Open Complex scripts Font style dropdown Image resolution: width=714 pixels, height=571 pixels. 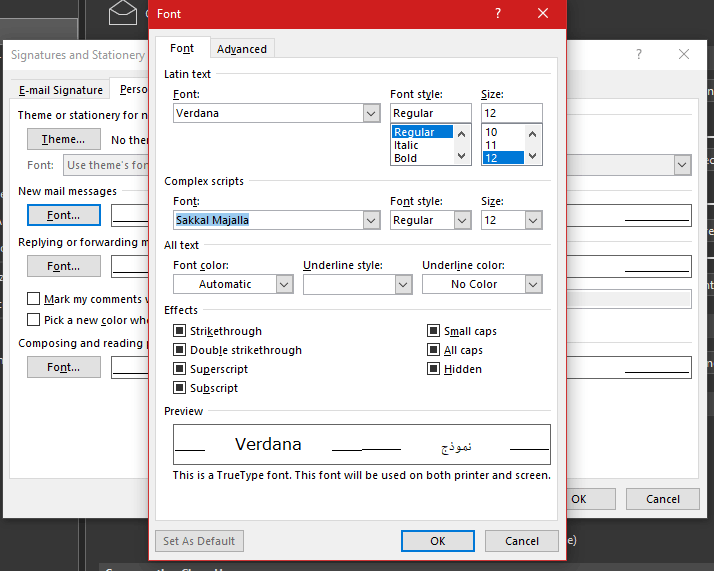(462, 220)
